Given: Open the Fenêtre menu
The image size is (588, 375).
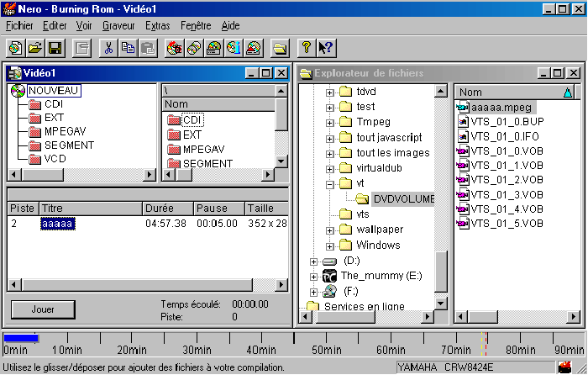Looking at the screenshot, I should tap(196, 25).
